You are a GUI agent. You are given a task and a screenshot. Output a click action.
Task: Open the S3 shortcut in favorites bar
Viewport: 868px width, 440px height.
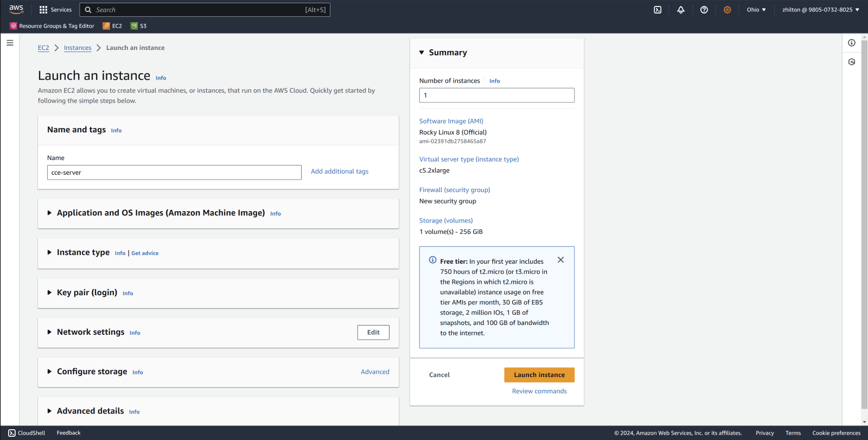point(139,26)
